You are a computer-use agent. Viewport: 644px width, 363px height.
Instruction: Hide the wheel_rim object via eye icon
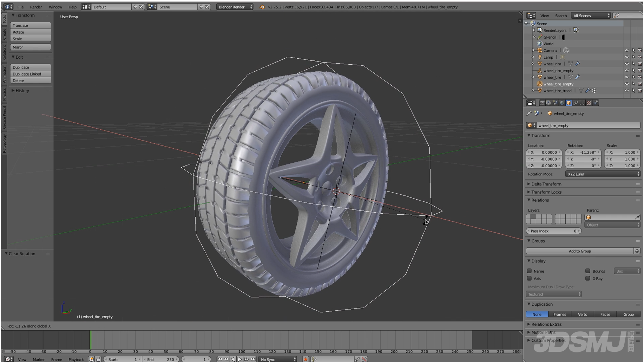[626, 64]
